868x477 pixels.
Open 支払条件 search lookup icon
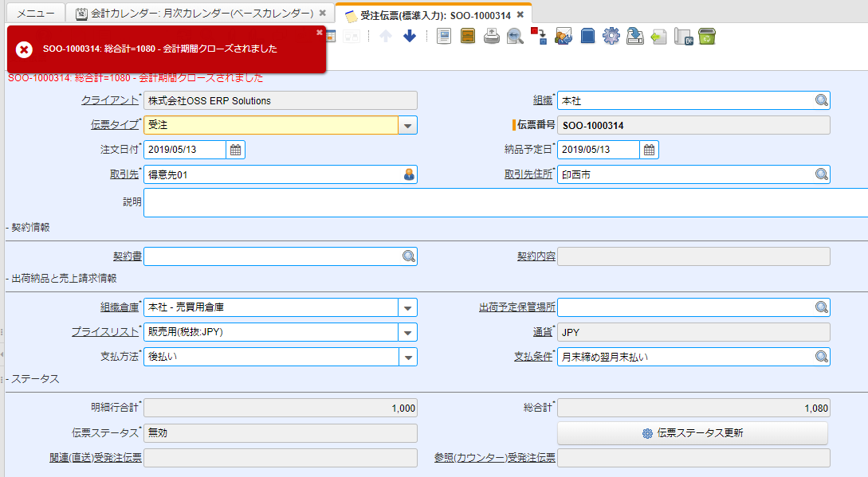[x=822, y=357]
